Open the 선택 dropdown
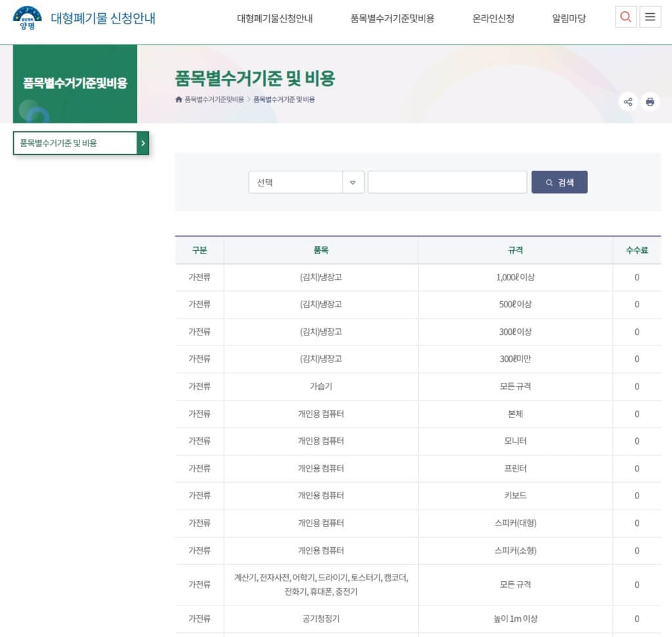Image resolution: width=672 pixels, height=637 pixels. (x=306, y=183)
